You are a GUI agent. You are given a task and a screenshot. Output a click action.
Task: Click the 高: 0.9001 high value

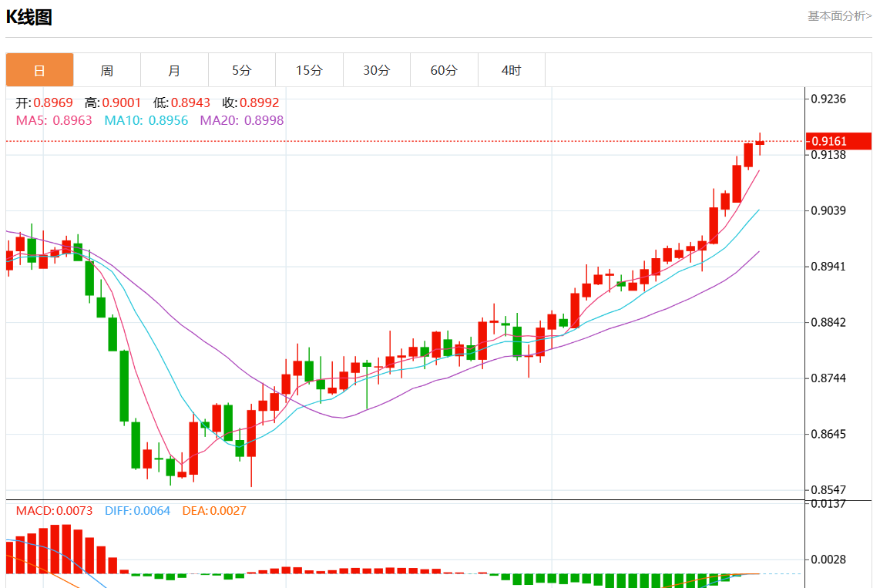(113, 102)
